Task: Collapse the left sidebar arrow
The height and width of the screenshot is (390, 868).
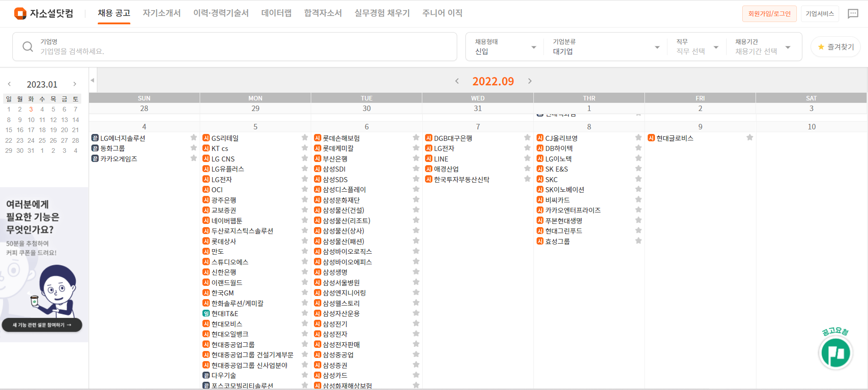Action: tap(92, 80)
